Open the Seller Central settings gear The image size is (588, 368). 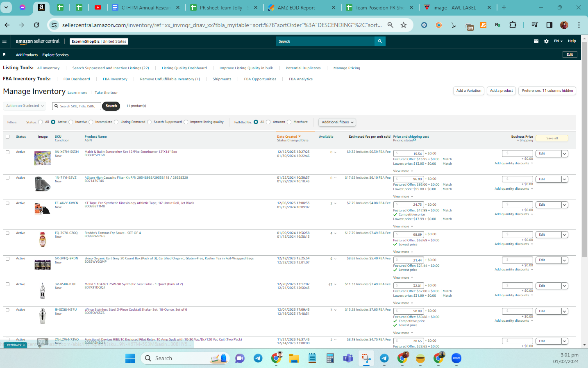click(546, 41)
